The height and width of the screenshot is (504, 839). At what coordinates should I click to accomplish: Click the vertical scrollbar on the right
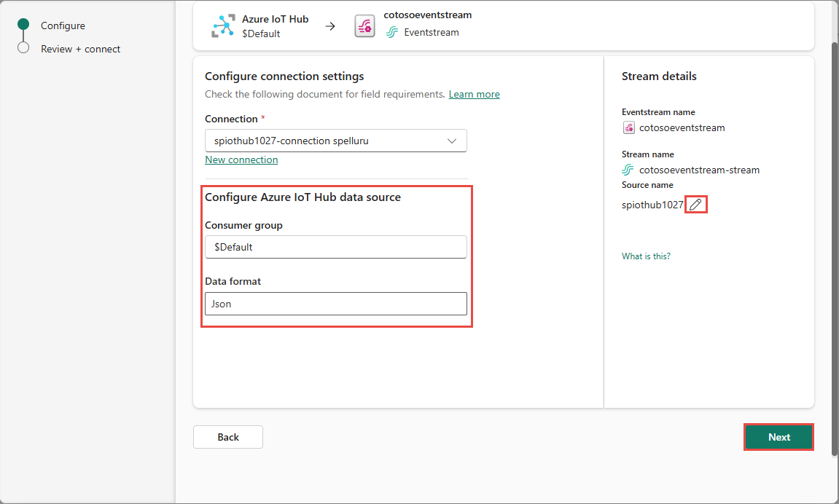click(x=835, y=248)
